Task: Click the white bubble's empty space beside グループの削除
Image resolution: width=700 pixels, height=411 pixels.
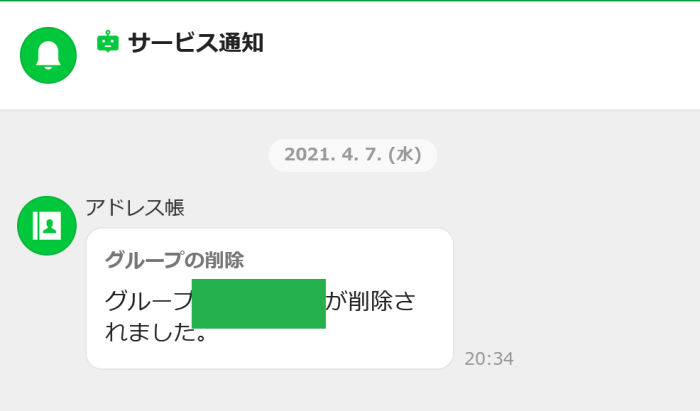Action: [348, 260]
